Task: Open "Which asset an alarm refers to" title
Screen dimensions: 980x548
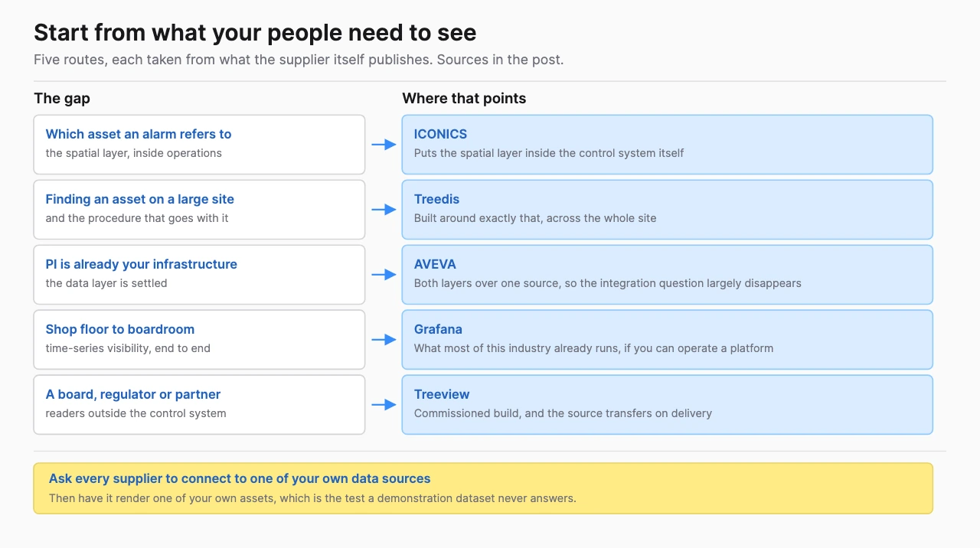Action: click(x=139, y=134)
